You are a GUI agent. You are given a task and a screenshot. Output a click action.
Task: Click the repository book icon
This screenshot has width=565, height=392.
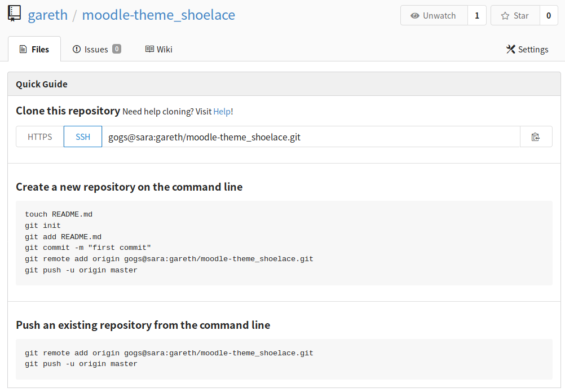pos(15,14)
